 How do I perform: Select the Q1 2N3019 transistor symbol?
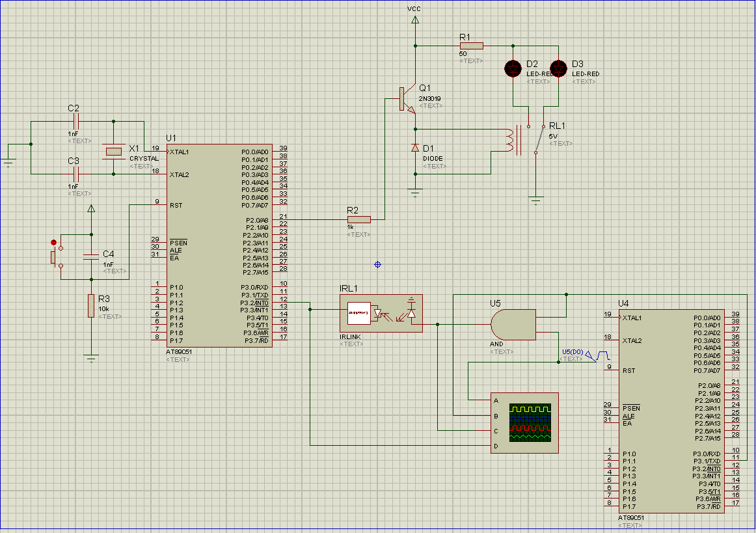(407, 100)
